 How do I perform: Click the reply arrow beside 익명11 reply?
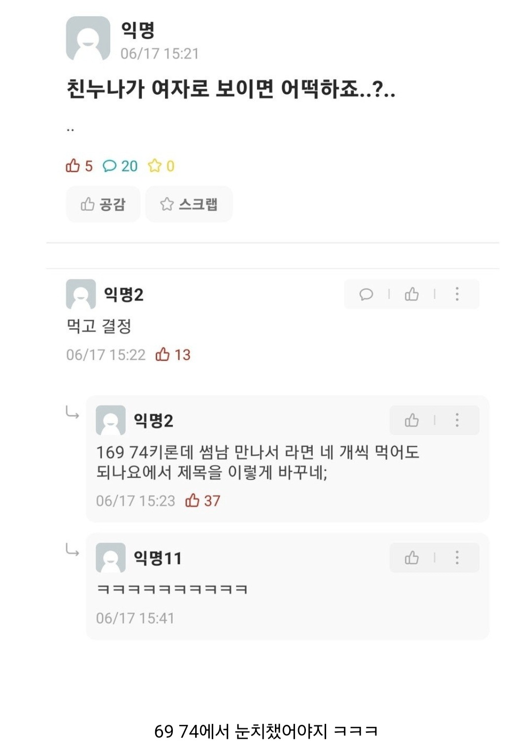(72, 550)
